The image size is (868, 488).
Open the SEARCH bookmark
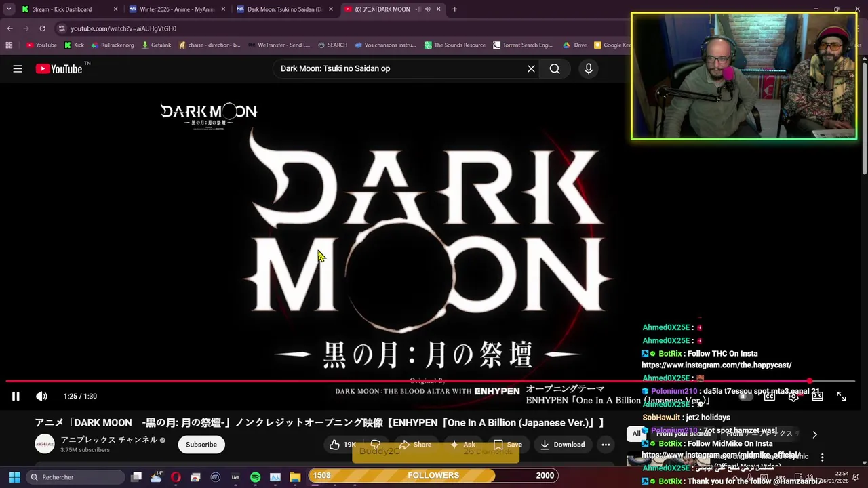(x=332, y=45)
